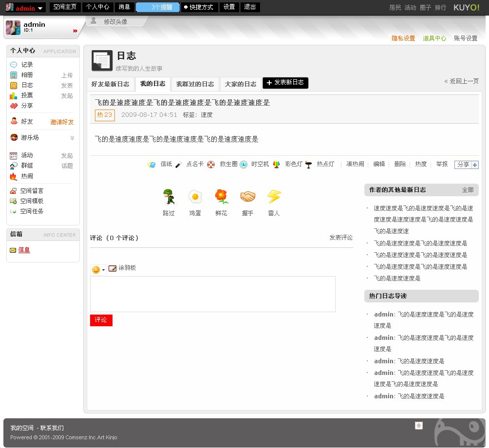This screenshot has height=448, width=489.
Task: Click the 记录 speech bubble icon
Action: point(14,65)
